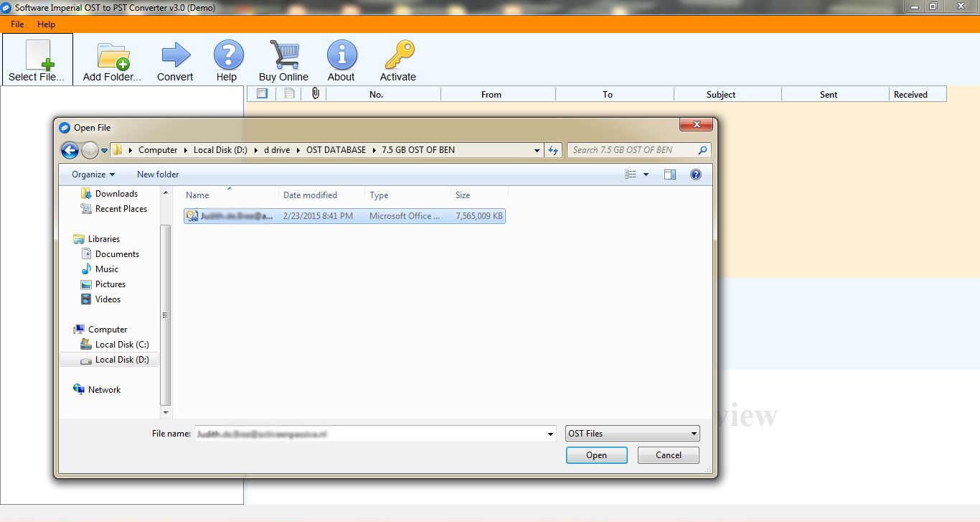This screenshot has height=522, width=980.
Task: Click the checkbox column header icon
Action: [x=262, y=93]
